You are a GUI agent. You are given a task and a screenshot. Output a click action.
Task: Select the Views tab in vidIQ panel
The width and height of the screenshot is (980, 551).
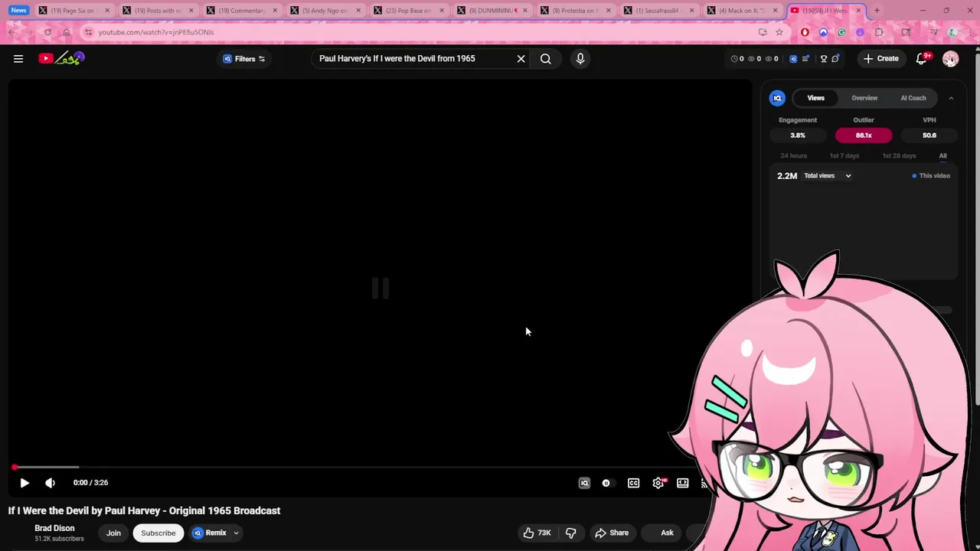pyautogui.click(x=815, y=98)
